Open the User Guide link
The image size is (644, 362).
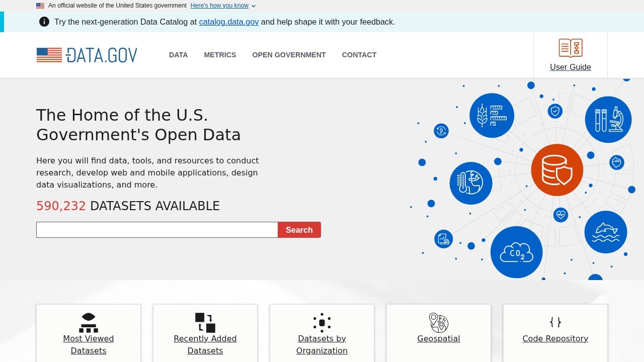571,67
